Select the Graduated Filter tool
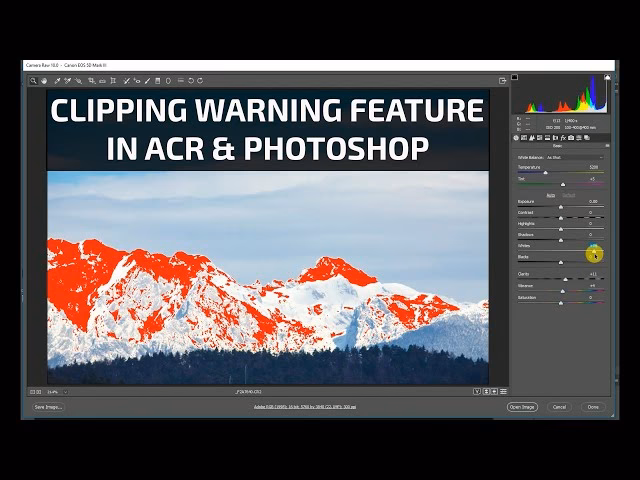Screen dimensions: 640x480 [158, 81]
